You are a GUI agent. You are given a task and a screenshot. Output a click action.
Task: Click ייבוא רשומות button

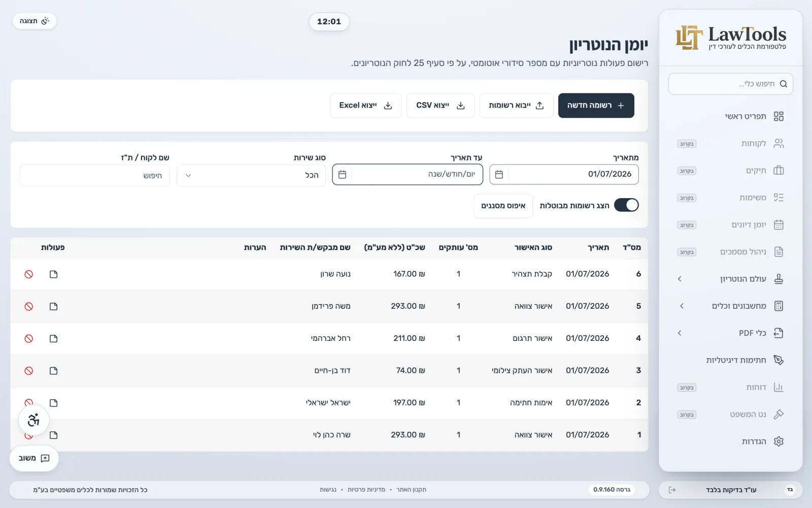point(516,105)
